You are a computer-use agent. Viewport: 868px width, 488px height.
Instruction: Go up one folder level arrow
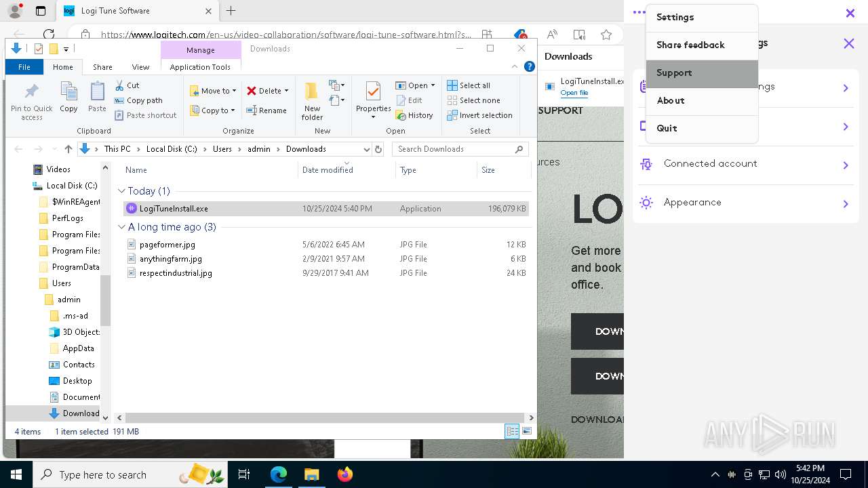click(x=68, y=149)
